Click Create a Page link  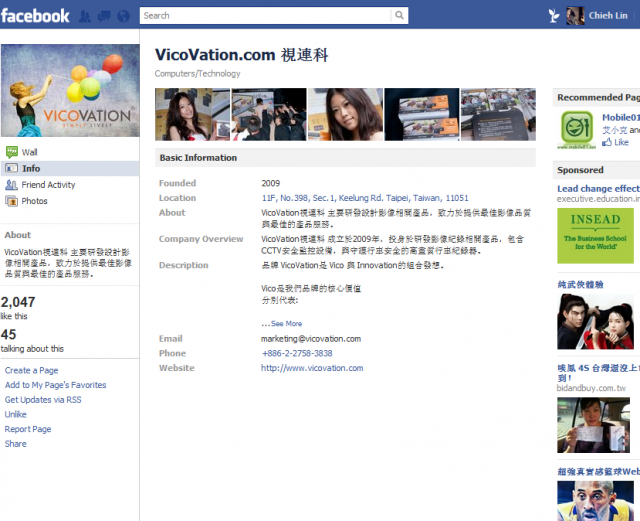coord(31,371)
